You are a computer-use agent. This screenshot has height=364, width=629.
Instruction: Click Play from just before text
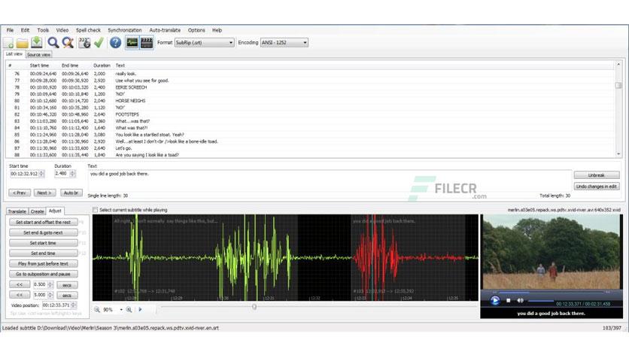44,264
